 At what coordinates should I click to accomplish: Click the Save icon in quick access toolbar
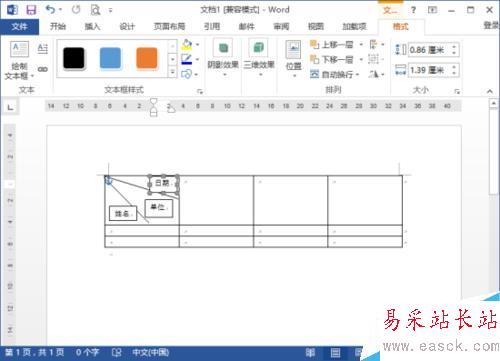point(31,10)
